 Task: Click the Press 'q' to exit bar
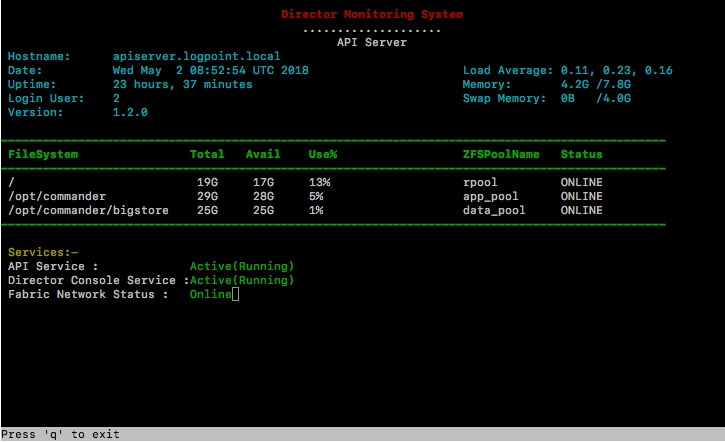click(x=362, y=434)
